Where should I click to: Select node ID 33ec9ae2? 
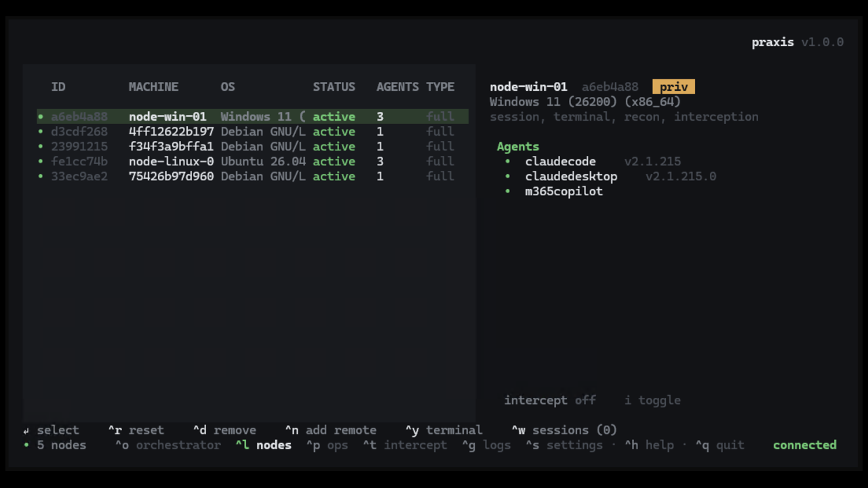[x=79, y=176]
